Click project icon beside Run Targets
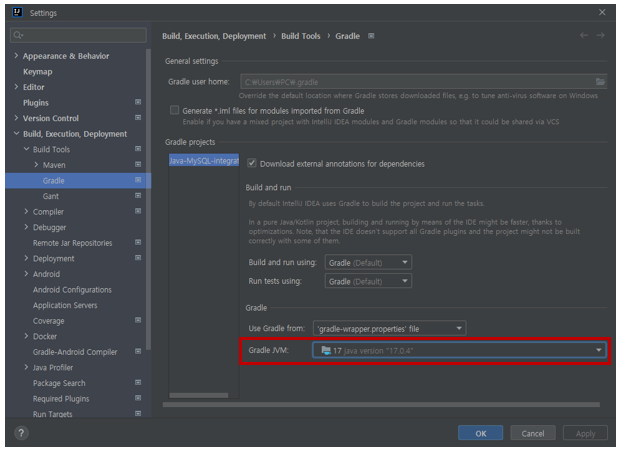The height and width of the screenshot is (452, 620). pyautogui.click(x=138, y=414)
